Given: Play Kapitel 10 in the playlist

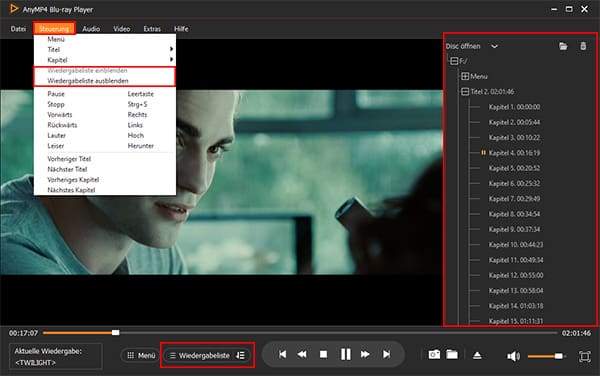Looking at the screenshot, I should pyautogui.click(x=516, y=244).
